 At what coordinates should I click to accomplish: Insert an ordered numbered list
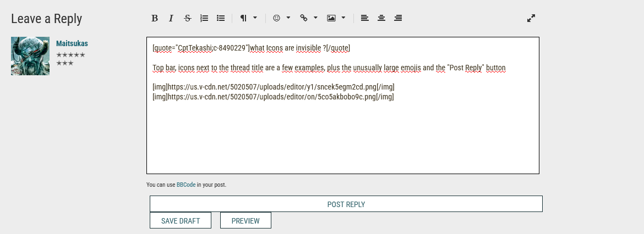pyautogui.click(x=204, y=18)
